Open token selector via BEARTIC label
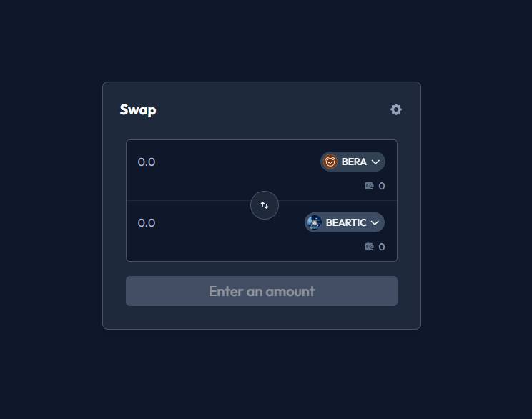Screen dimensions: 532x419 [x=346, y=223]
